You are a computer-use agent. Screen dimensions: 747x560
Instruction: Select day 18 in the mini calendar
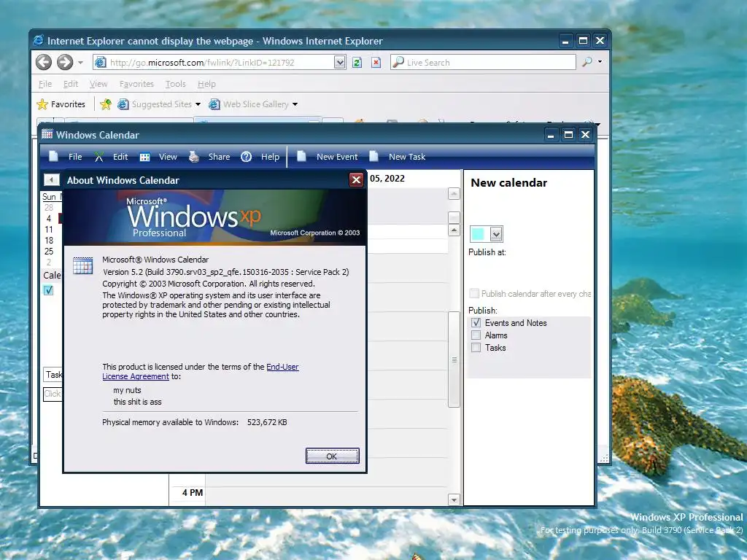pos(49,241)
